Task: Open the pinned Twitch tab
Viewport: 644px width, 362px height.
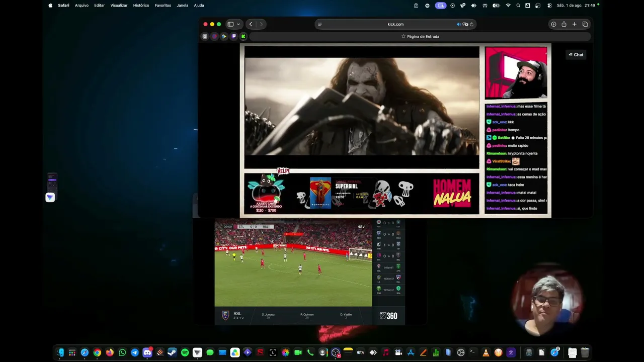Action: coord(233,36)
